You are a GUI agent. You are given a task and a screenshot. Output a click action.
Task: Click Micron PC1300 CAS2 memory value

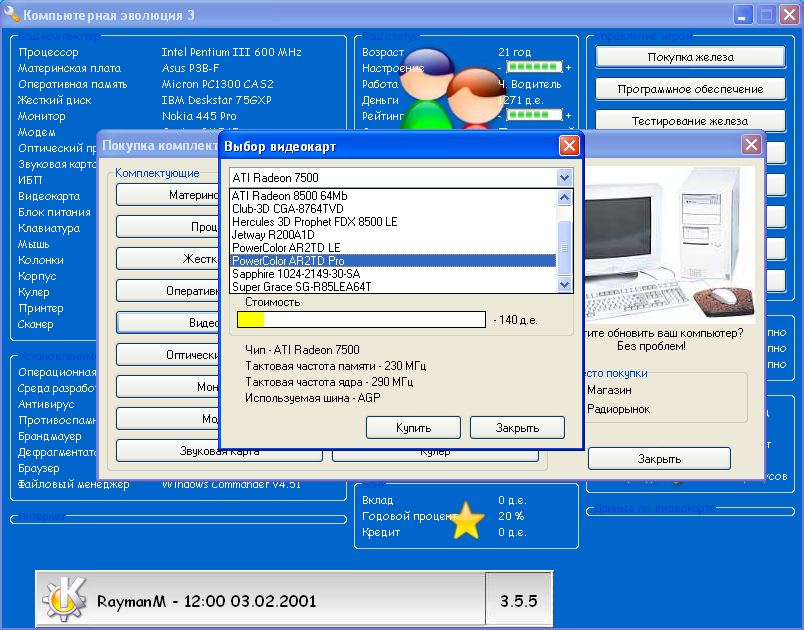pos(217,84)
